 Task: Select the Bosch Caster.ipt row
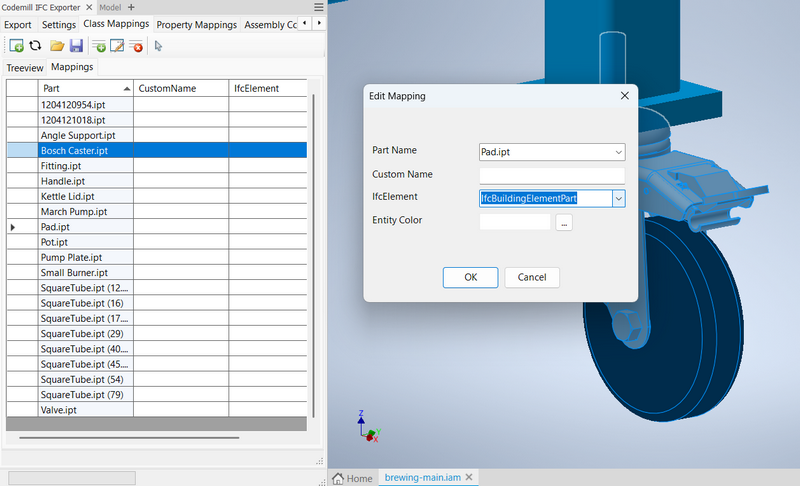coord(157,150)
